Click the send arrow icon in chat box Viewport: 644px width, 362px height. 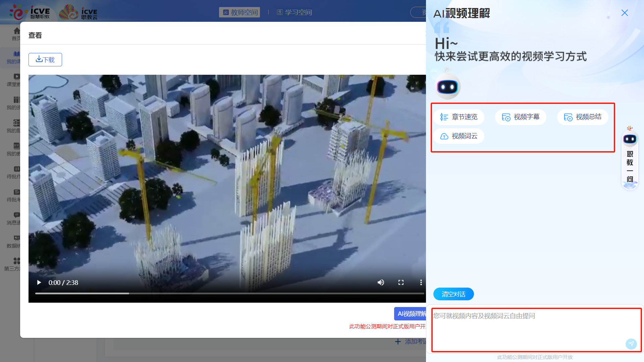click(x=631, y=344)
